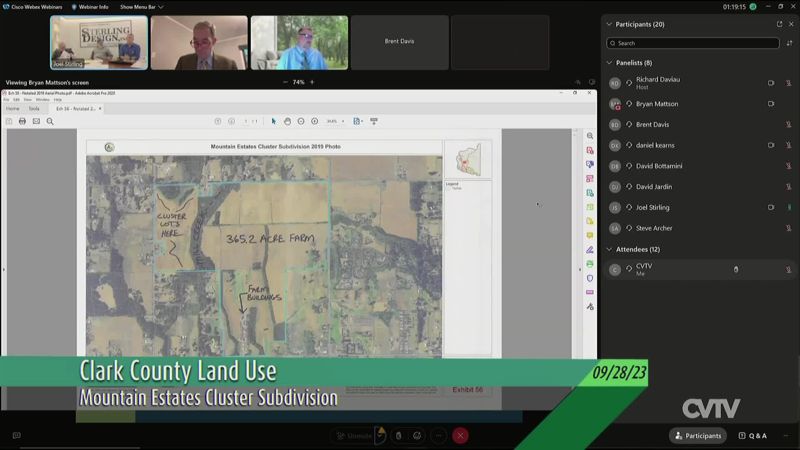The width and height of the screenshot is (800, 450).
Task: Select the Brent Davis video tile
Action: point(399,42)
